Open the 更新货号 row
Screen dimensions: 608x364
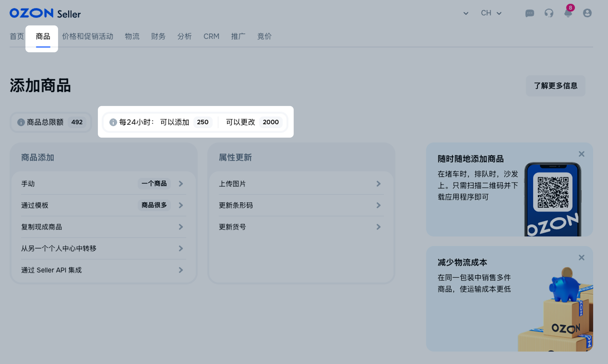click(x=301, y=227)
